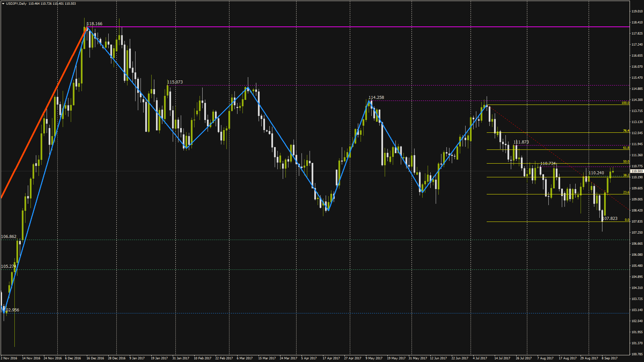Click the Fibonacci 100.0 level label

625,103
